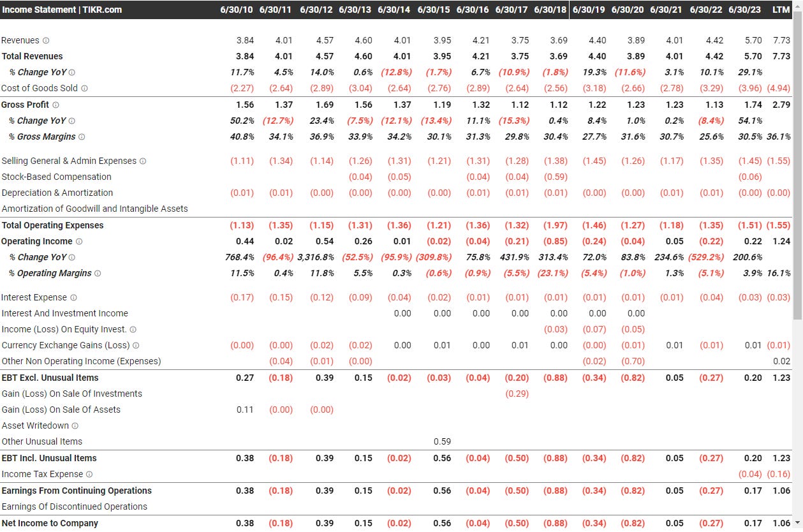Open info icon for Selling General & Admin Expenses

pyautogui.click(x=143, y=161)
